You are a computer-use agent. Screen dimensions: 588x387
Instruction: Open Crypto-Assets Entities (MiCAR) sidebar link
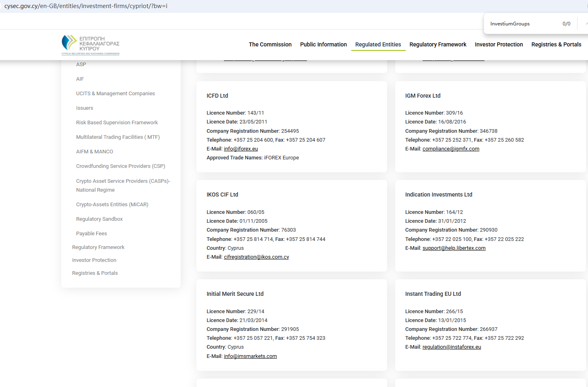112,205
